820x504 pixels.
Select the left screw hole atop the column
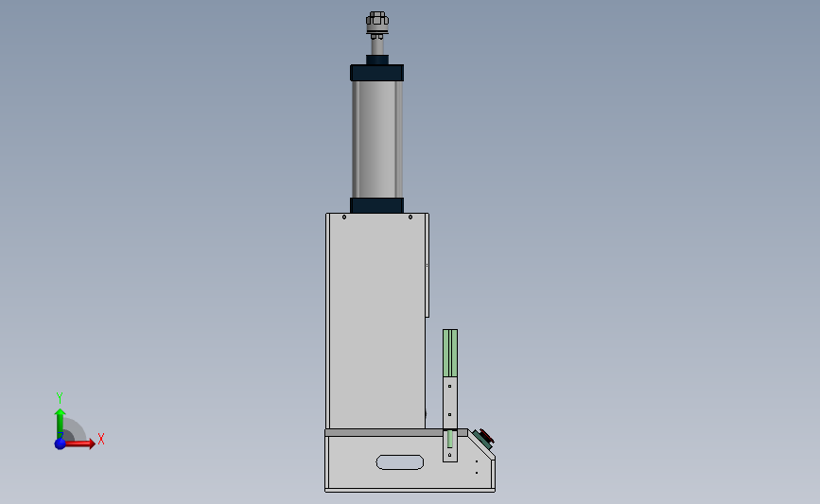(344, 217)
